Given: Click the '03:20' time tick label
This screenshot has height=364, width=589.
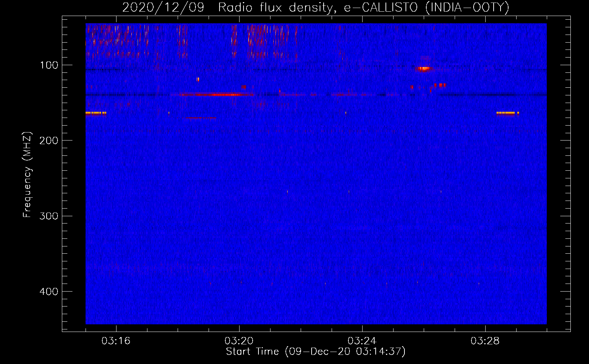Looking at the screenshot, I should [x=239, y=341].
